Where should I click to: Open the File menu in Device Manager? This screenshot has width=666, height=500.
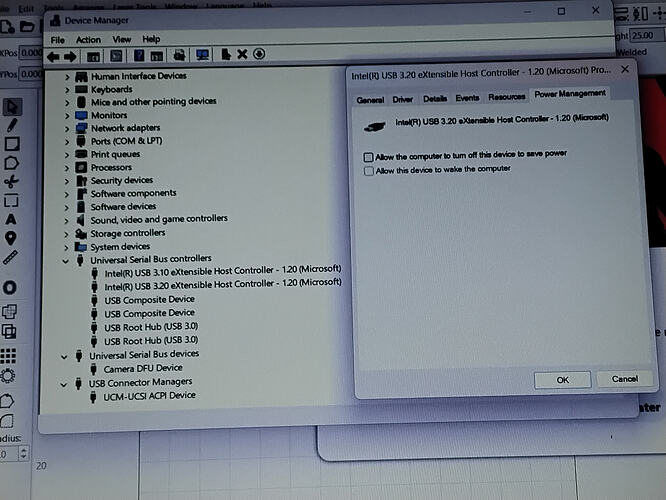tap(57, 40)
